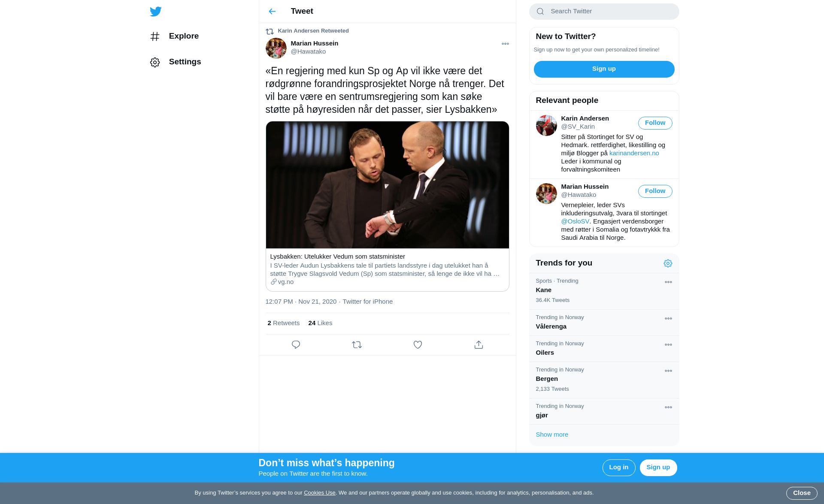Screen dimensions: 824x504
Task: Like the tweet with the heart icon
Action: pyautogui.click(x=418, y=345)
